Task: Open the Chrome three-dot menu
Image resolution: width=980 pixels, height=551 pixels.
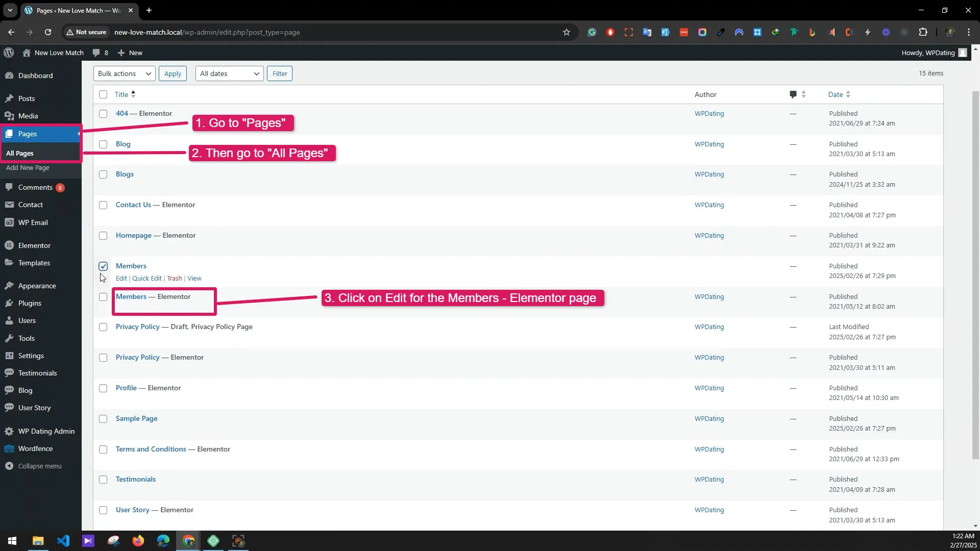Action: click(969, 32)
